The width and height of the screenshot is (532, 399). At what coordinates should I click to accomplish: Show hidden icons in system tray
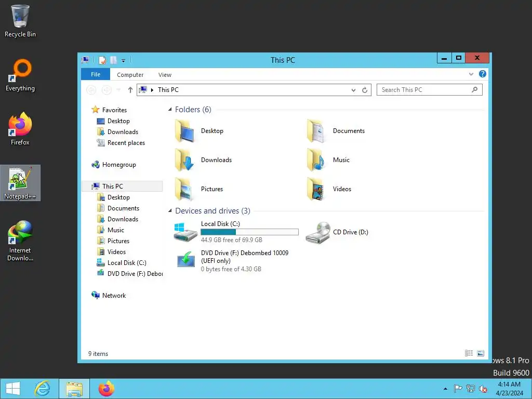pos(445,389)
